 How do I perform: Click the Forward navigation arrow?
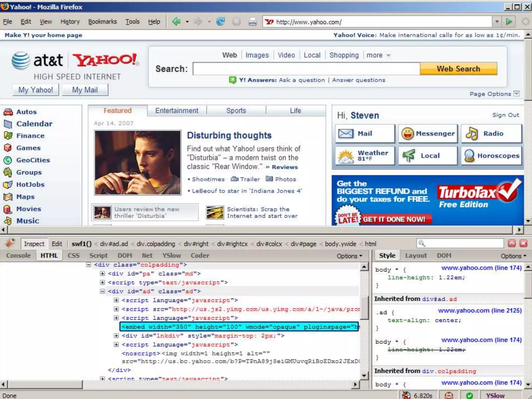(x=198, y=21)
